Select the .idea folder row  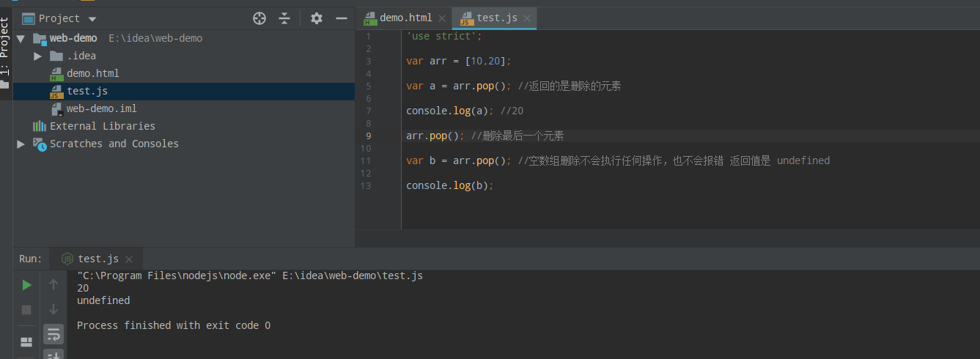click(x=184, y=56)
